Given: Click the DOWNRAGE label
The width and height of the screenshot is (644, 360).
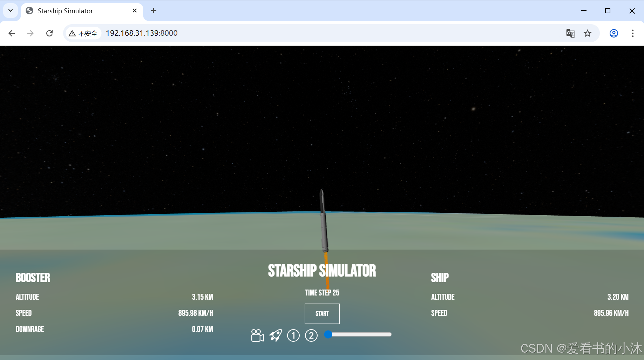Looking at the screenshot, I should click(30, 329).
